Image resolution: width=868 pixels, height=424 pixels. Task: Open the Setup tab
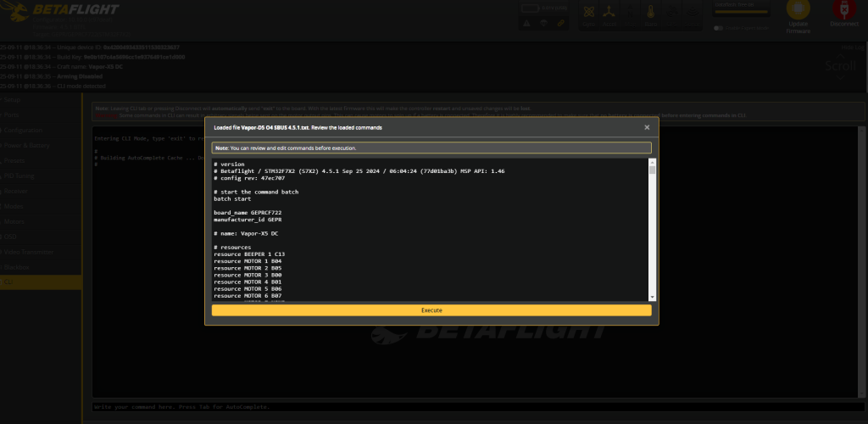41,99
